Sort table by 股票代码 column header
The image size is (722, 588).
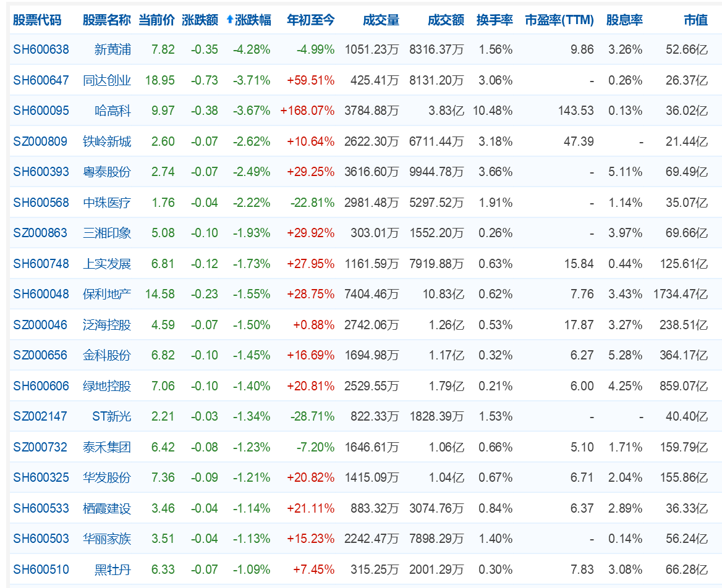click(x=37, y=20)
